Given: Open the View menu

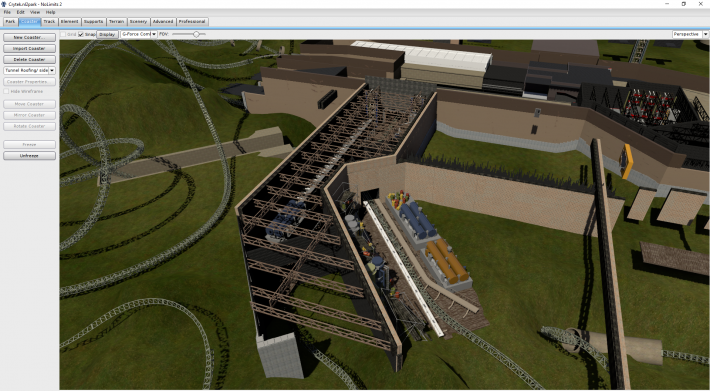Looking at the screenshot, I should click(35, 12).
